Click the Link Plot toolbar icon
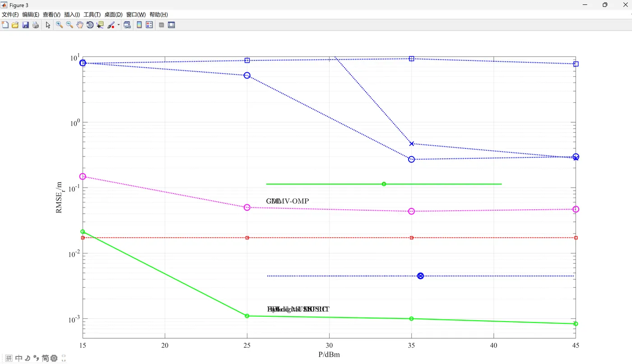 127,25
